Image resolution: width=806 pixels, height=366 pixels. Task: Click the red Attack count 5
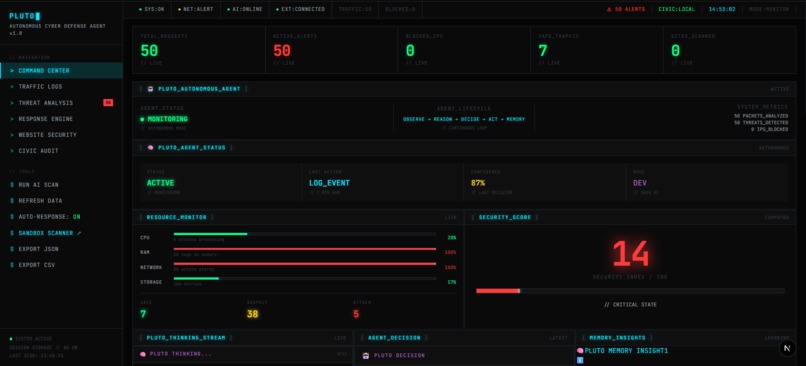[x=356, y=314]
